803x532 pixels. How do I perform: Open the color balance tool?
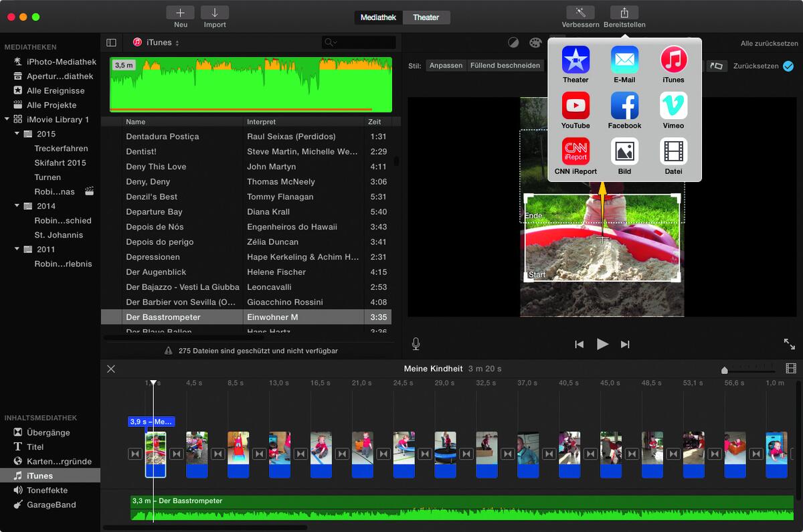(513, 43)
